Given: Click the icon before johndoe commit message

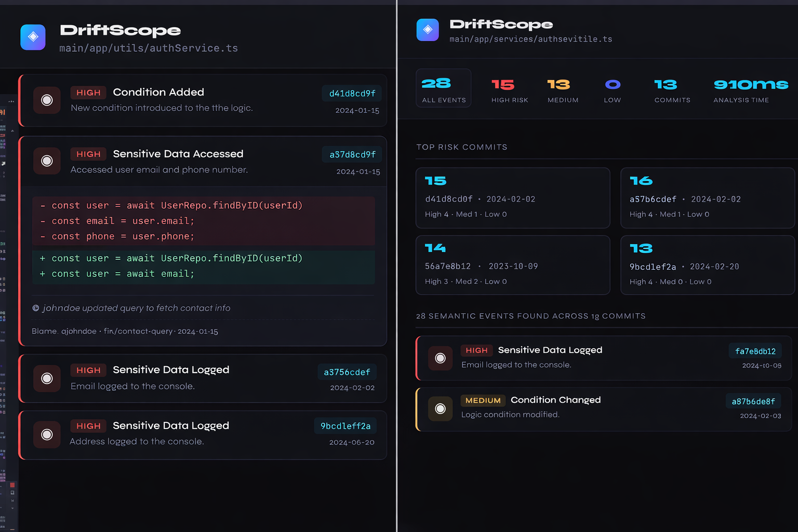Looking at the screenshot, I should pyautogui.click(x=36, y=308).
